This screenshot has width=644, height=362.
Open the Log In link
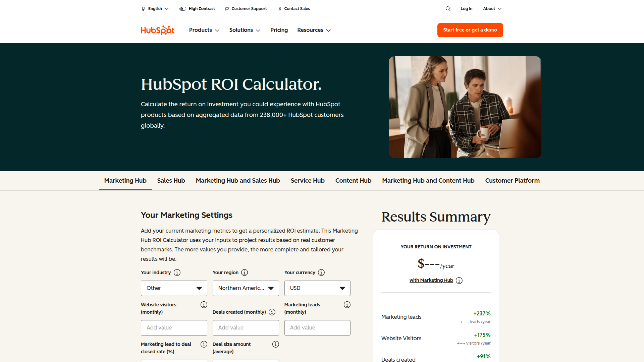click(x=466, y=8)
